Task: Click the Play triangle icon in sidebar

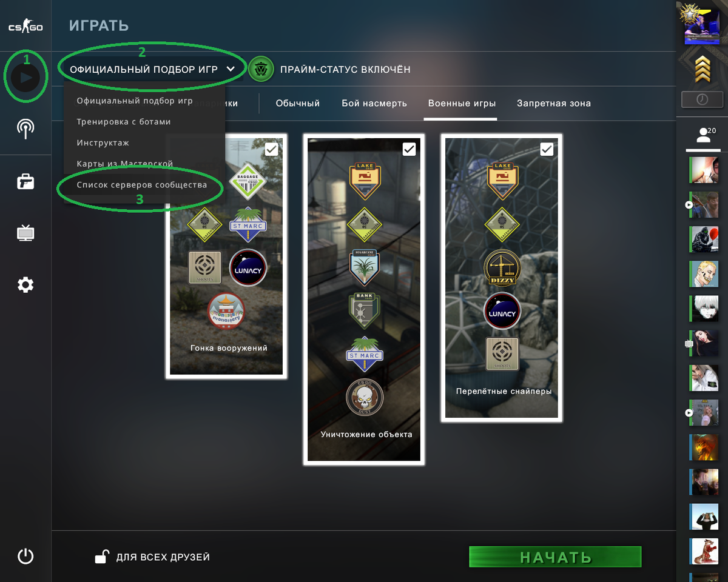Action: [25, 78]
